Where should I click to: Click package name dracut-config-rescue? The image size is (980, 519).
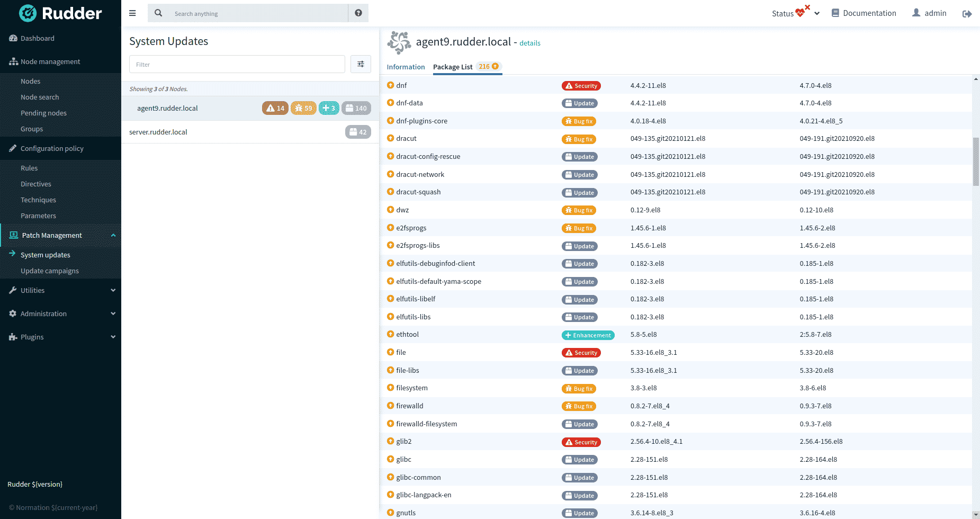[428, 156]
